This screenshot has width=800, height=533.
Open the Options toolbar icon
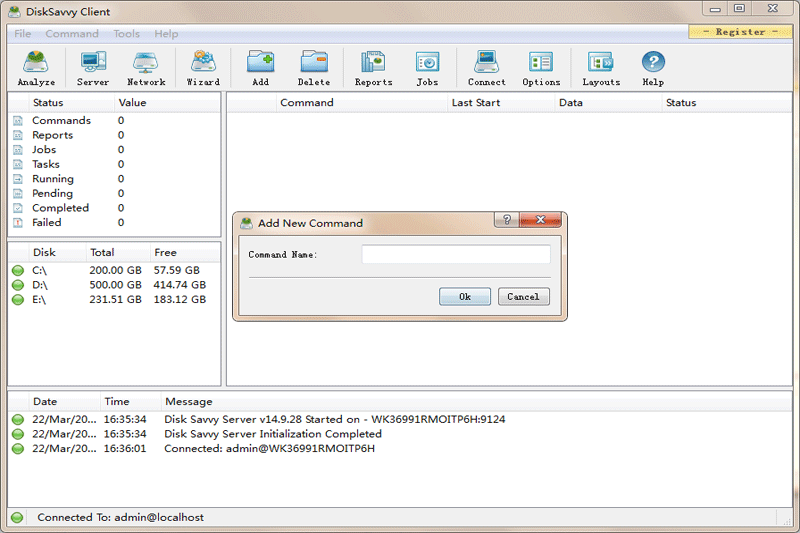pyautogui.click(x=541, y=68)
